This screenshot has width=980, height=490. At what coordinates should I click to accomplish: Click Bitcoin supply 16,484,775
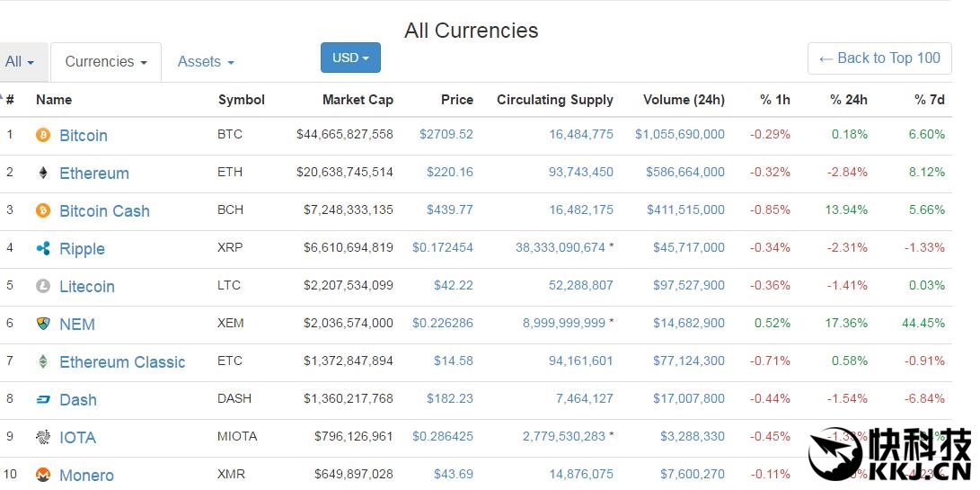click(581, 135)
